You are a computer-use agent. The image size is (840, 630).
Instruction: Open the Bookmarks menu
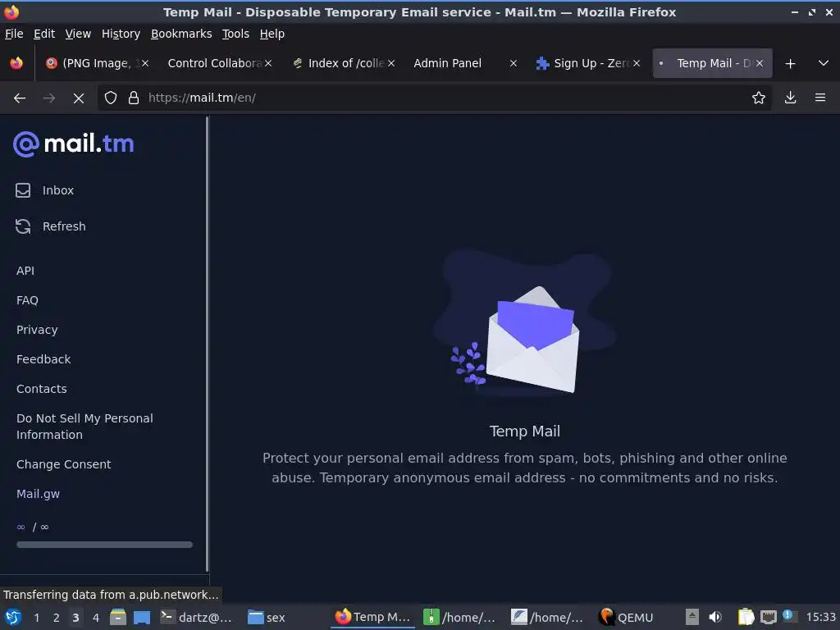click(x=181, y=34)
